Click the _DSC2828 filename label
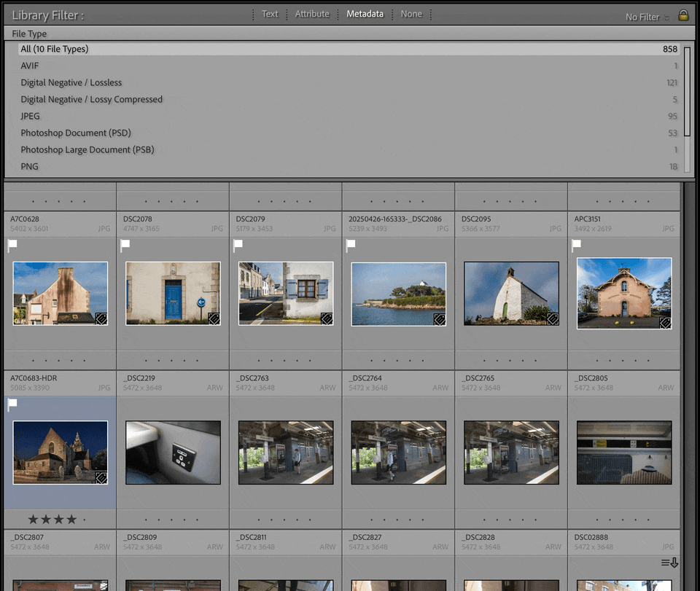Viewport: 700px width, 591px height. click(478, 537)
